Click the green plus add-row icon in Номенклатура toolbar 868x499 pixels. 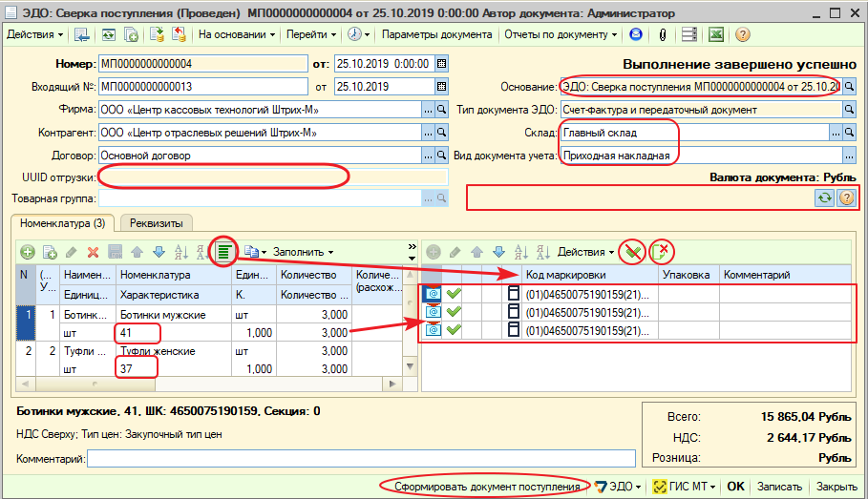click(27, 252)
